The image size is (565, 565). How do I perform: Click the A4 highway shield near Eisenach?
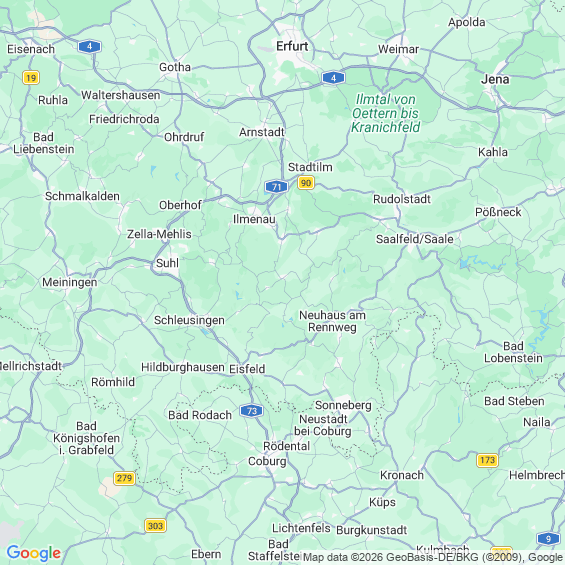pos(89,46)
